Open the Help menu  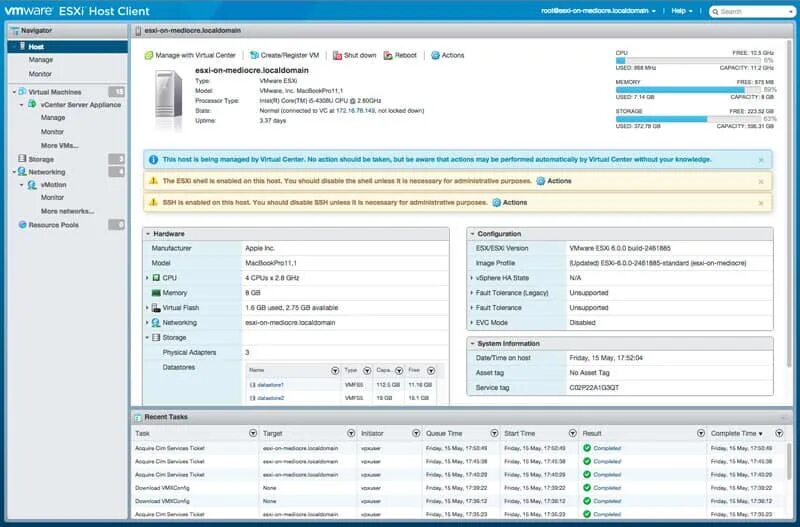coord(682,11)
